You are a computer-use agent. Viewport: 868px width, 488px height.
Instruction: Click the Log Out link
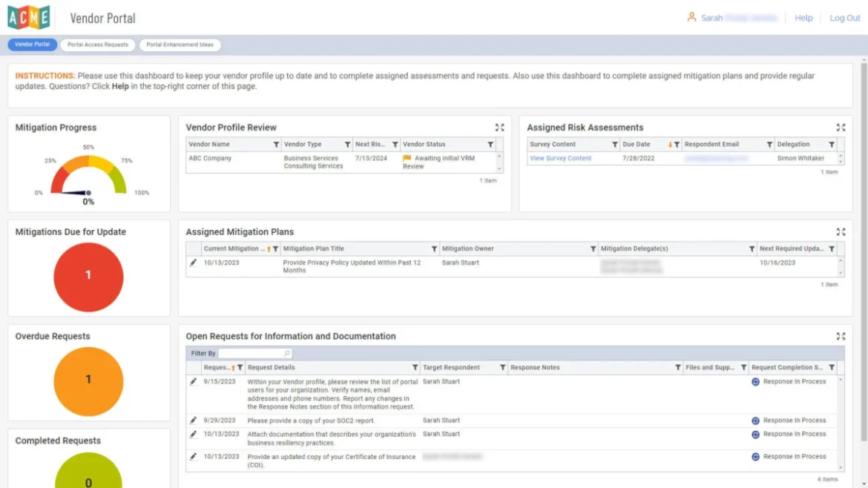[844, 18]
